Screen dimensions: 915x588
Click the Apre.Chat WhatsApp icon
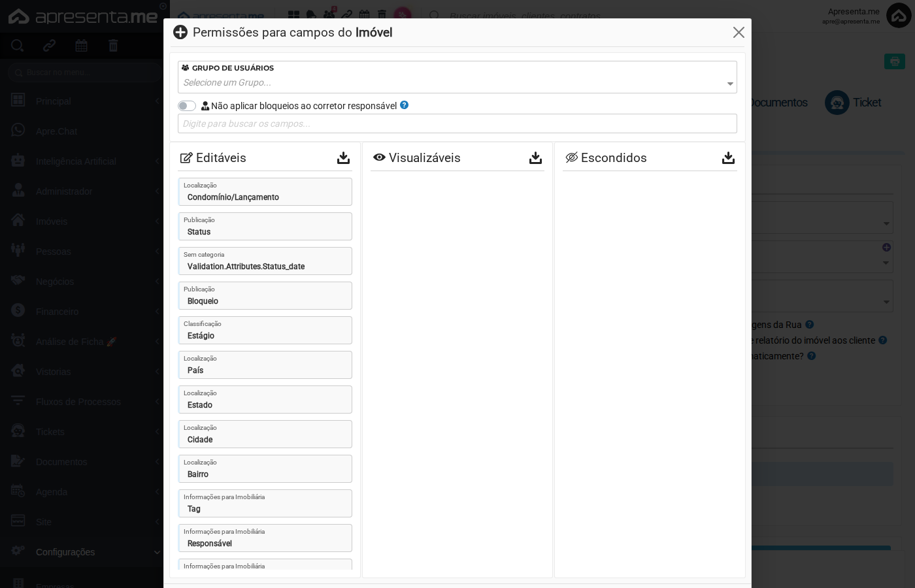point(18,131)
